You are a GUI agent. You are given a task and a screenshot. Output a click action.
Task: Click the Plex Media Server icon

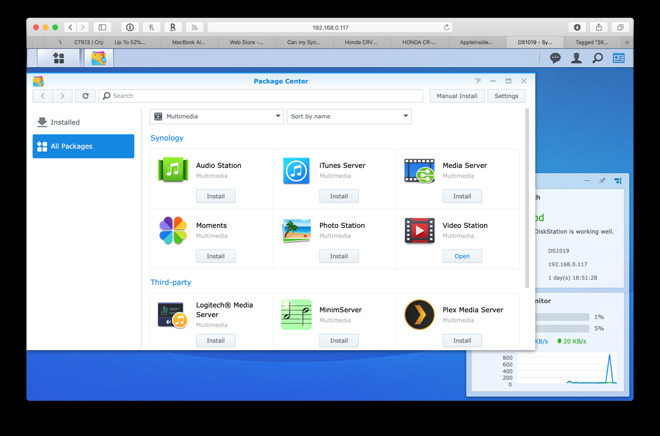(420, 314)
